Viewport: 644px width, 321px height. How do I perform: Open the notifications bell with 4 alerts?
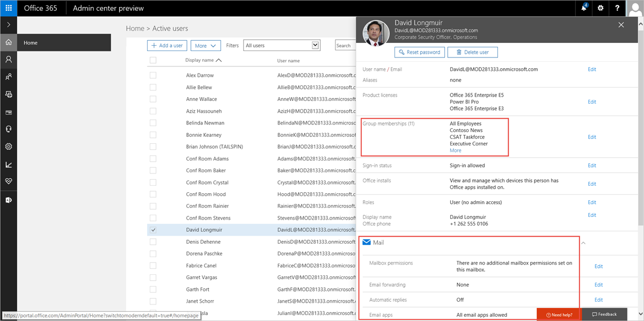point(584,8)
